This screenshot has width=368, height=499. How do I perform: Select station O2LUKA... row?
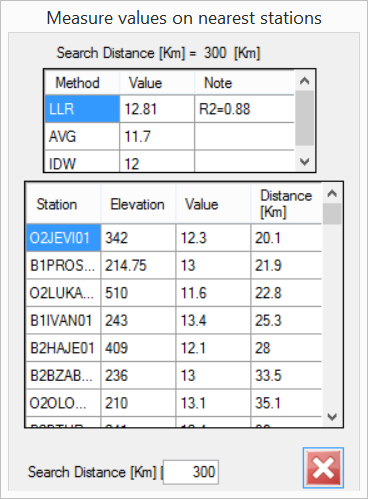174,293
